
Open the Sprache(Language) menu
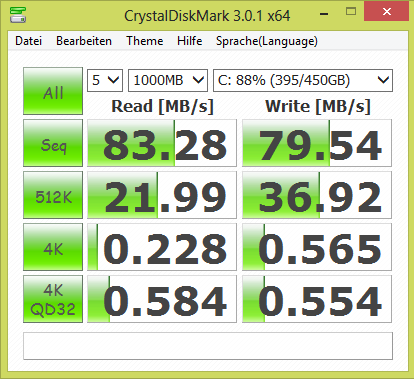[267, 41]
